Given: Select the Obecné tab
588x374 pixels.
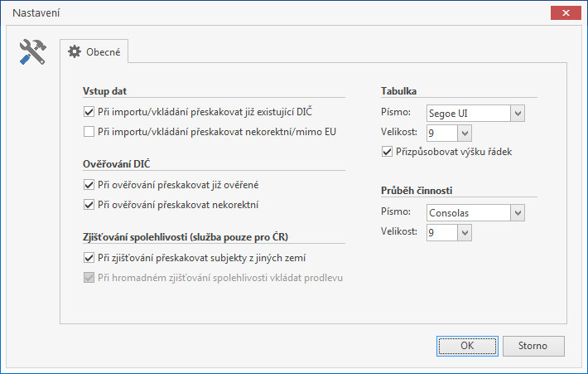Looking at the screenshot, I should point(94,51).
